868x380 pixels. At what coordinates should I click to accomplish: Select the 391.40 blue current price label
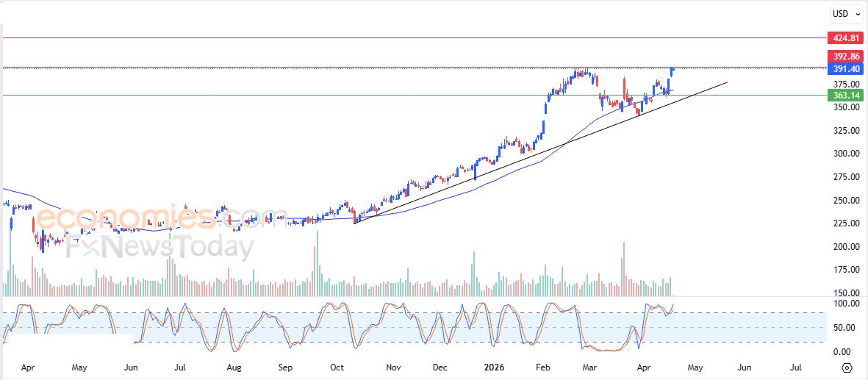click(847, 68)
